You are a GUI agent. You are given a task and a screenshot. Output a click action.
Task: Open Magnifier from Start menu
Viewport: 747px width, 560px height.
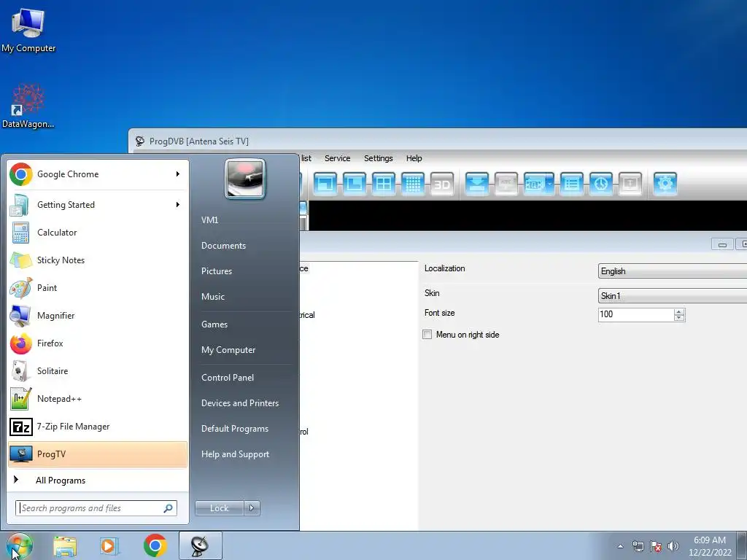point(98,315)
